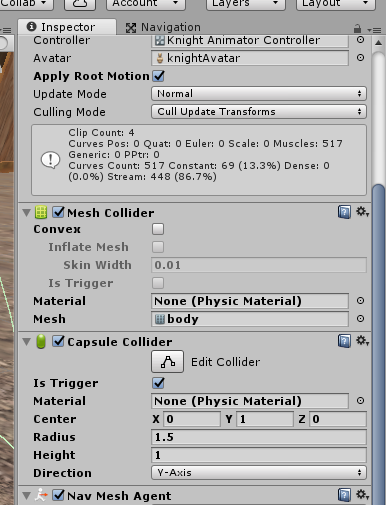Open object picker for Avatar field
Screen dimensions: 386x505
(360, 58)
